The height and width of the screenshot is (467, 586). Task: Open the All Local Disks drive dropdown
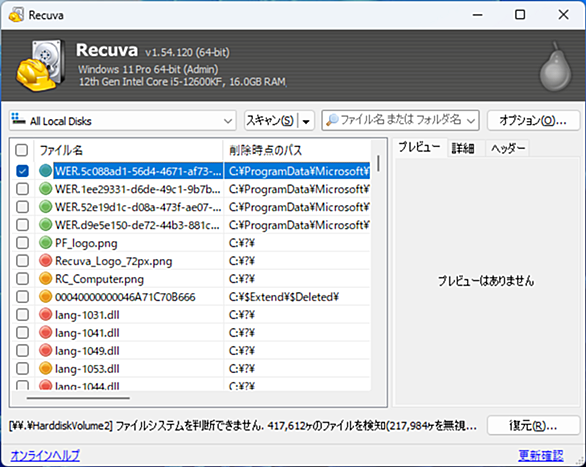(123, 121)
